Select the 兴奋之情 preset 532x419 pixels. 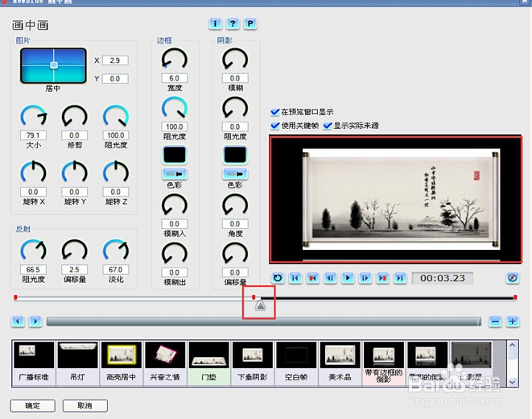coord(165,363)
